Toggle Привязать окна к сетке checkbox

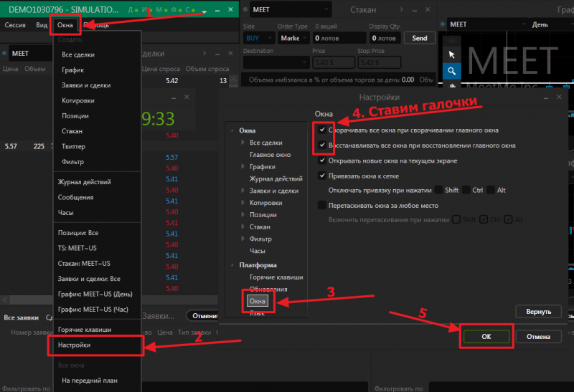(321, 176)
